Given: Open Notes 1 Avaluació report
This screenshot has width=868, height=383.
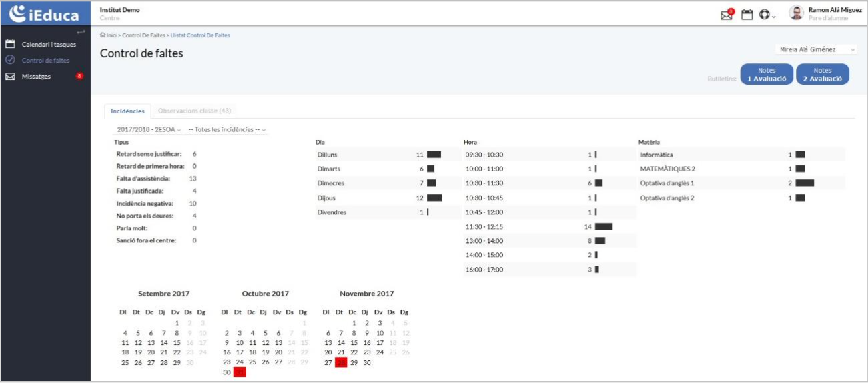Looking at the screenshot, I should click(x=767, y=74).
